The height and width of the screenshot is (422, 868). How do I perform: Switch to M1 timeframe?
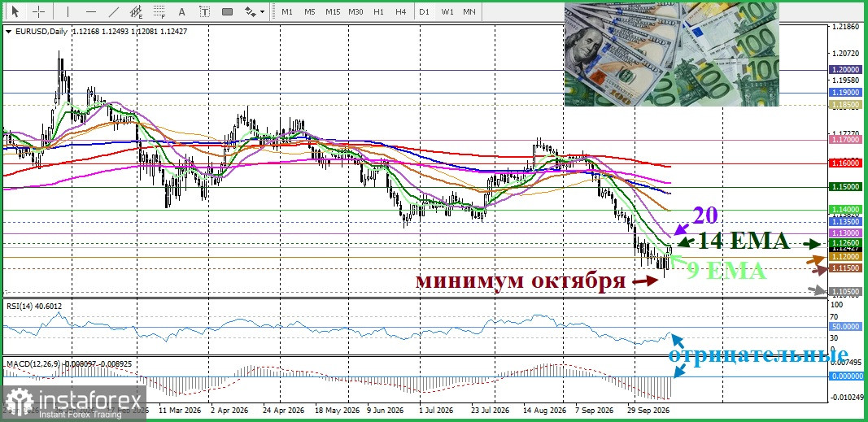point(286,11)
